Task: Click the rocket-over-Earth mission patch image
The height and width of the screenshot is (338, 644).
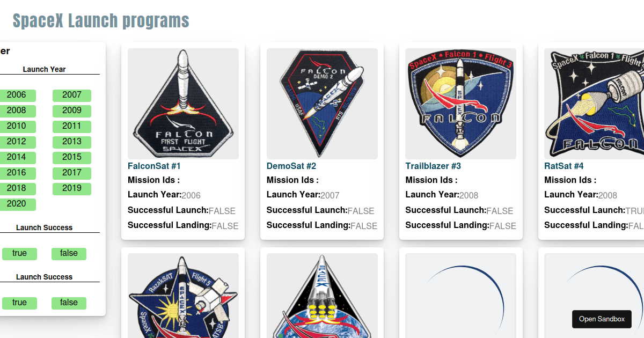Action: 322,296
